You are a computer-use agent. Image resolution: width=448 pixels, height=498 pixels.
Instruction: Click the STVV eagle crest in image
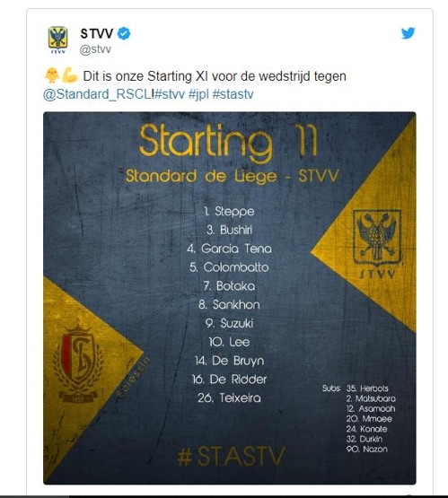[377, 243]
